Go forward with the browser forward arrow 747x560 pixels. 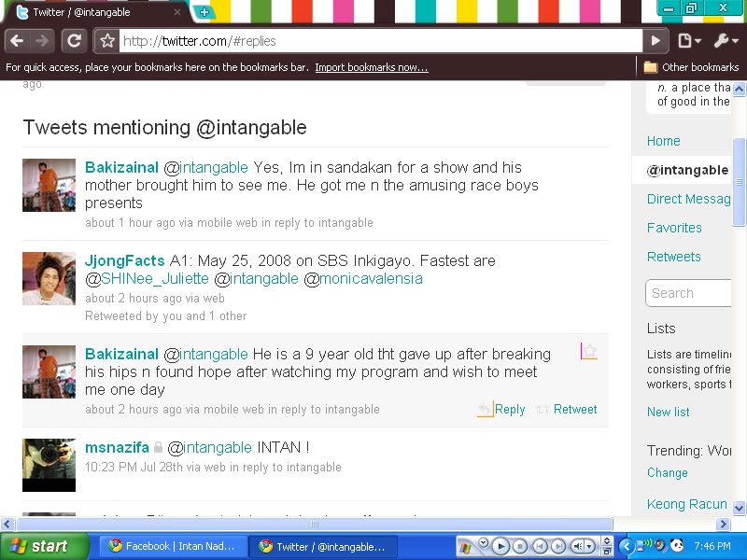coord(42,41)
